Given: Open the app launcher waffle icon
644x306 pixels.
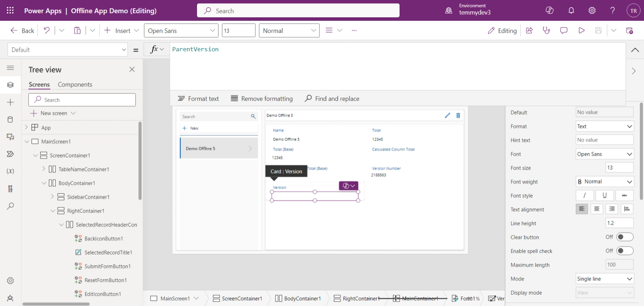Looking at the screenshot, I should tap(10, 11).
